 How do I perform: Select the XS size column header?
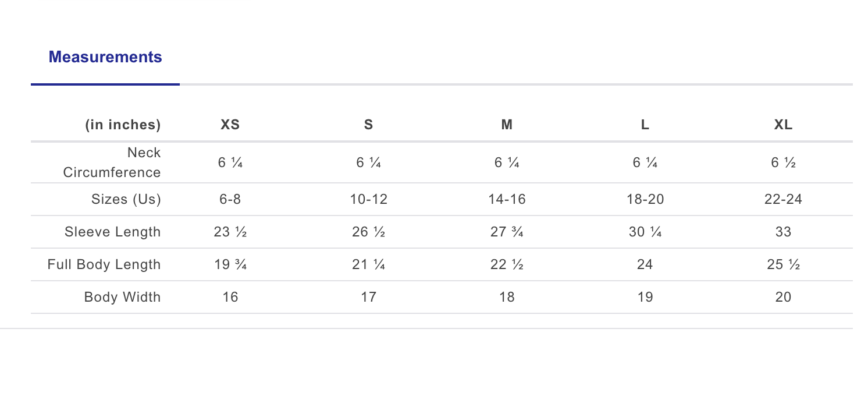[230, 125]
